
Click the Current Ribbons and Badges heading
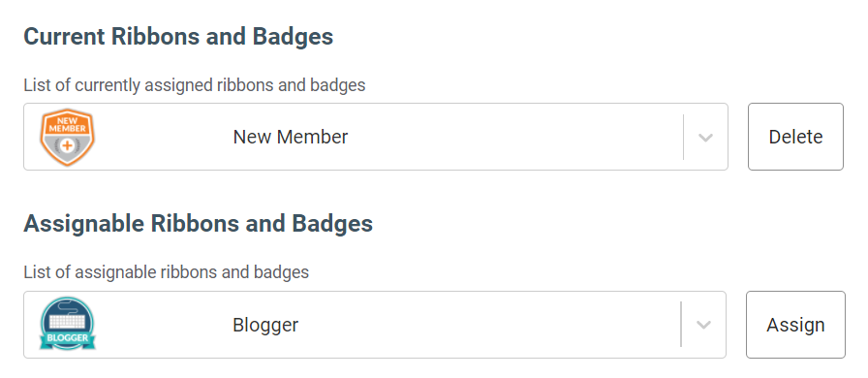pyautogui.click(x=178, y=37)
